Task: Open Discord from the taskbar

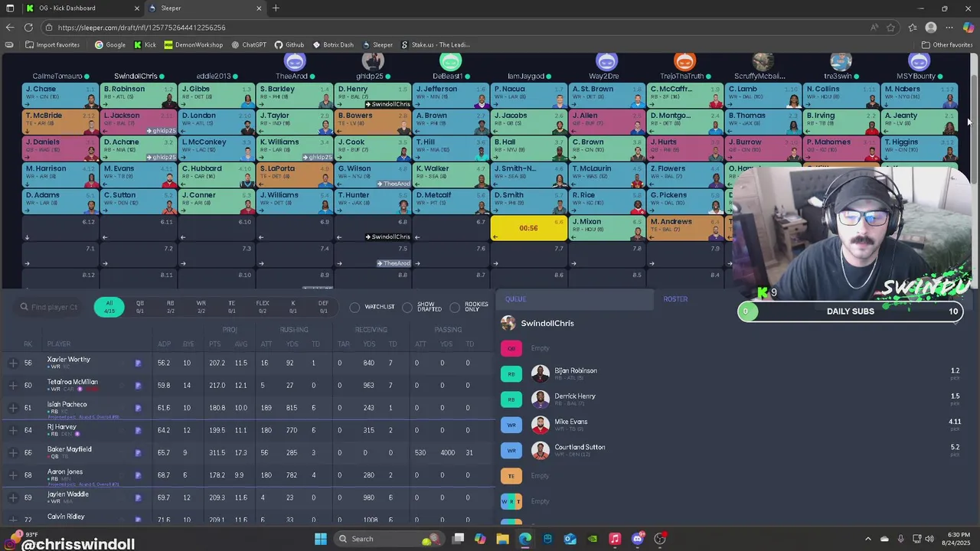Action: 637,539
